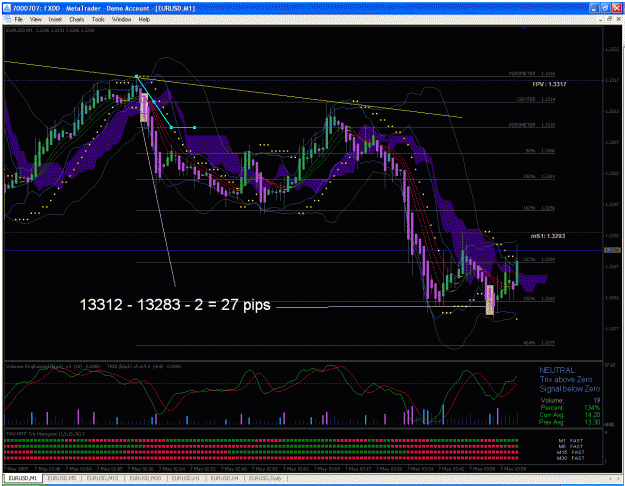Screen dimensions: 625x486
Task: Click the 'Trix above Zero' text
Action: pyautogui.click(x=566, y=380)
